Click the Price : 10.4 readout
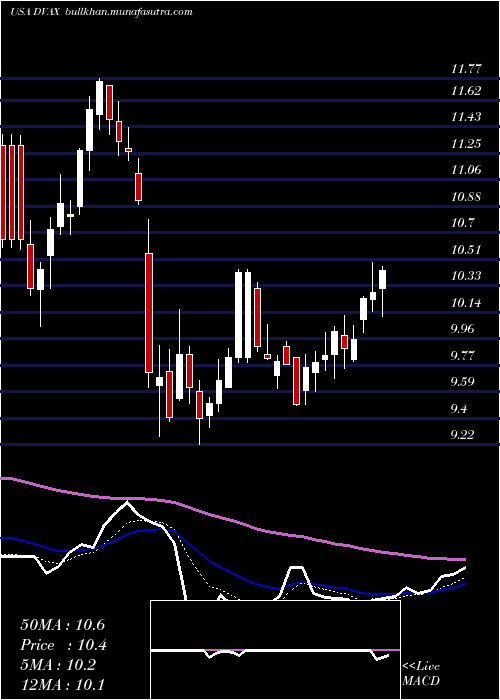Image resolution: width=500 pixels, height=700 pixels. tap(64, 645)
